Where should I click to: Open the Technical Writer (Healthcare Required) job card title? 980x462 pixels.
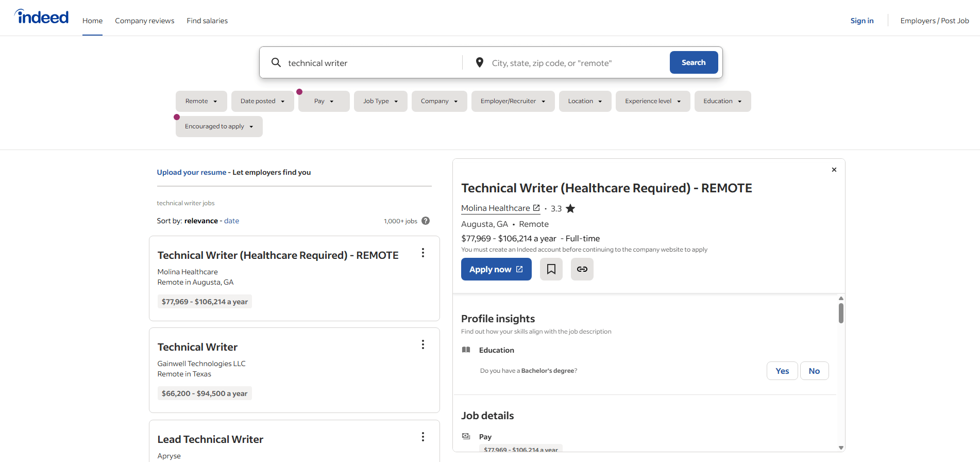[x=278, y=255]
